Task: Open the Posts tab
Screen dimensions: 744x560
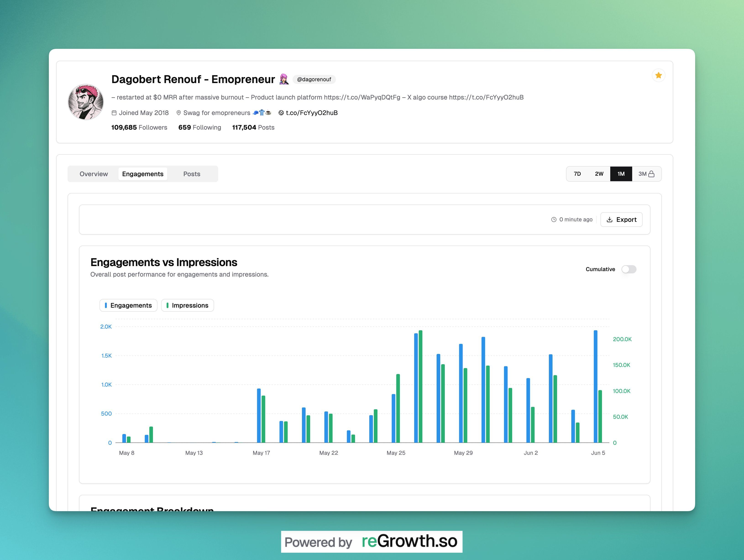Action: point(192,174)
